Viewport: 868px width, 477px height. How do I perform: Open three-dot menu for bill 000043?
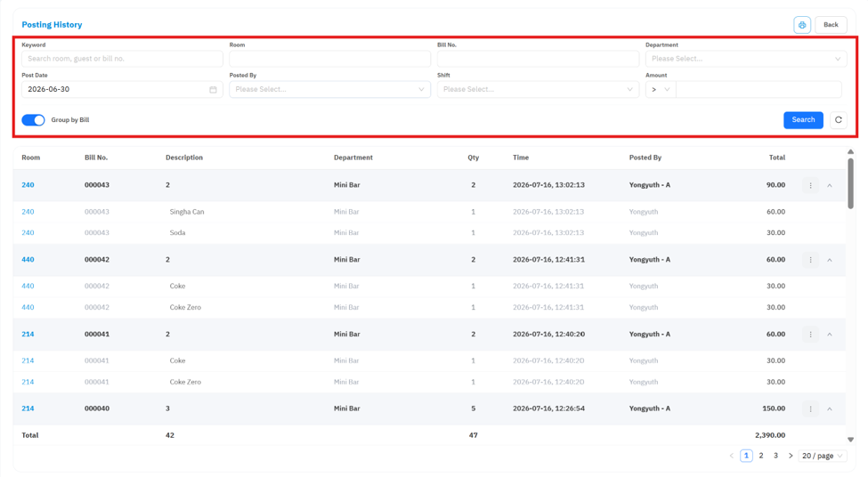click(810, 185)
